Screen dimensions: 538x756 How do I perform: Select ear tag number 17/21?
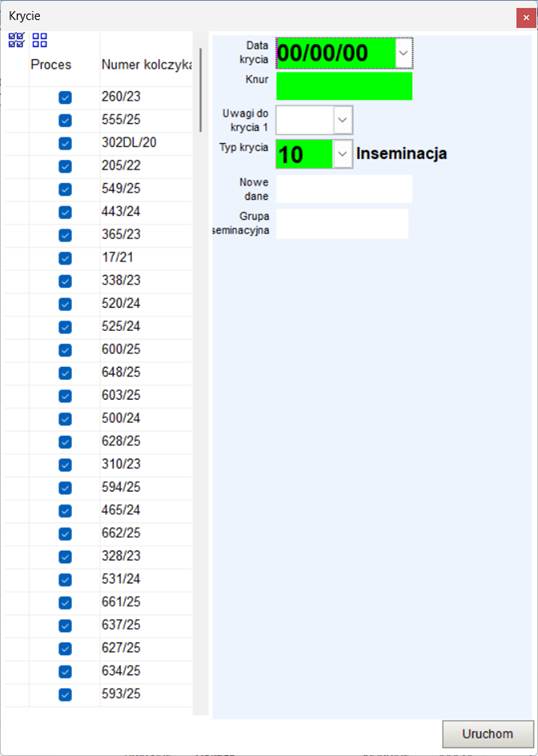click(x=117, y=257)
